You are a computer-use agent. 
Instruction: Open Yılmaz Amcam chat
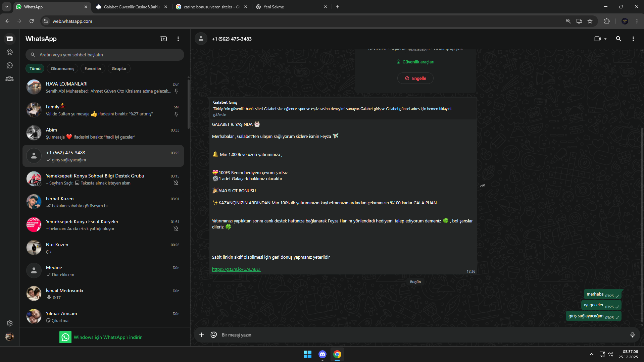tap(103, 317)
